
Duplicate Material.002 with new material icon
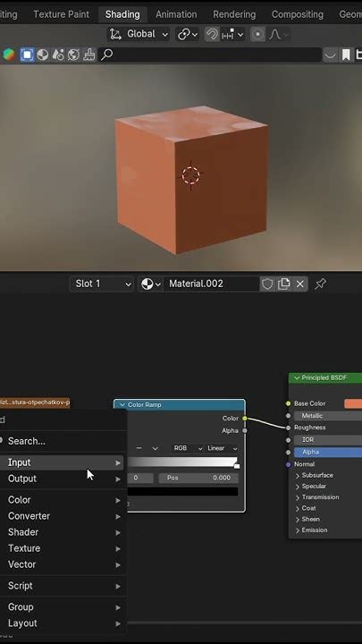click(283, 284)
